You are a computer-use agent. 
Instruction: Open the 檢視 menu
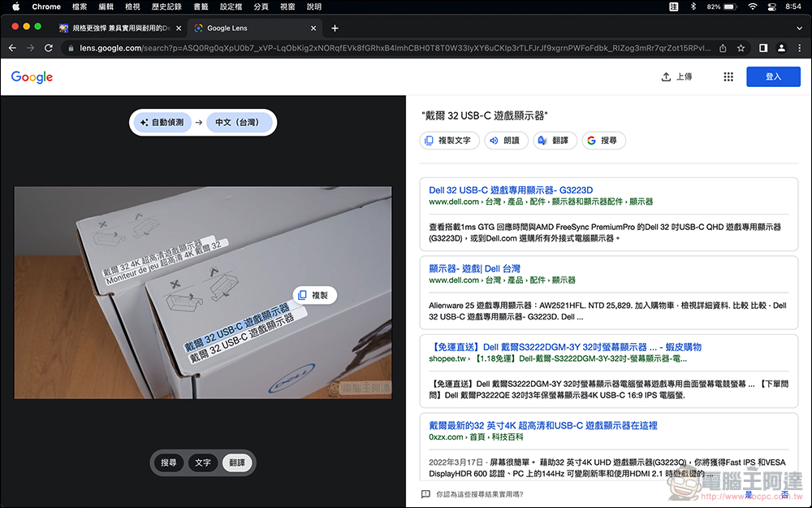coord(132,7)
